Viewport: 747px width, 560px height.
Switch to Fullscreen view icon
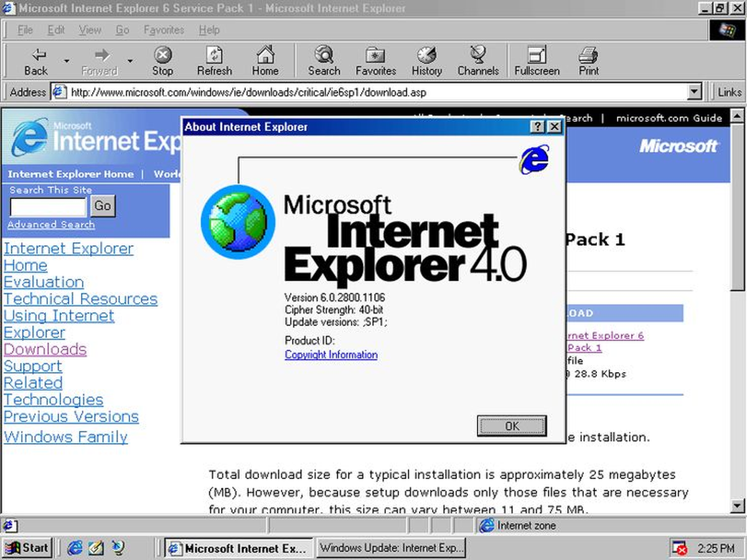coord(537,55)
